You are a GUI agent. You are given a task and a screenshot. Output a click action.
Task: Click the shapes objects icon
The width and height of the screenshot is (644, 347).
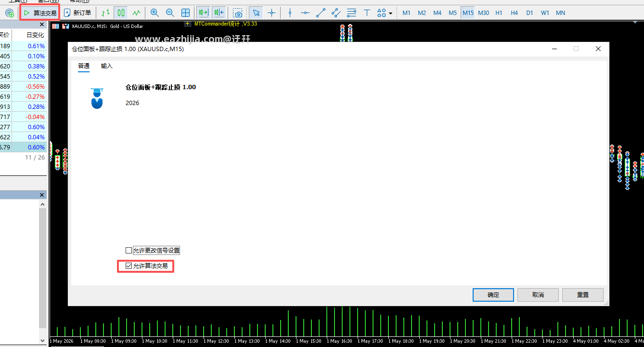(x=381, y=13)
